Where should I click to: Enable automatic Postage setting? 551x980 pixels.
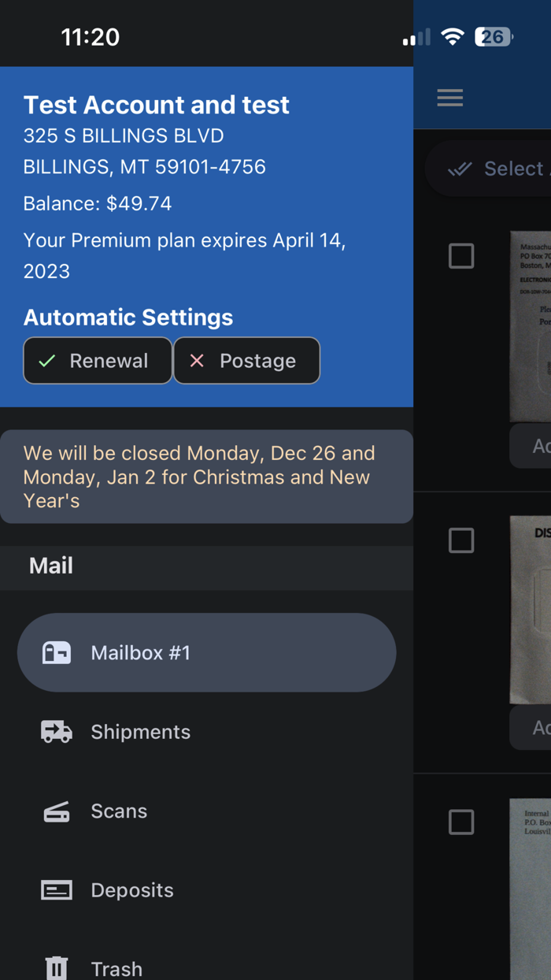246,360
